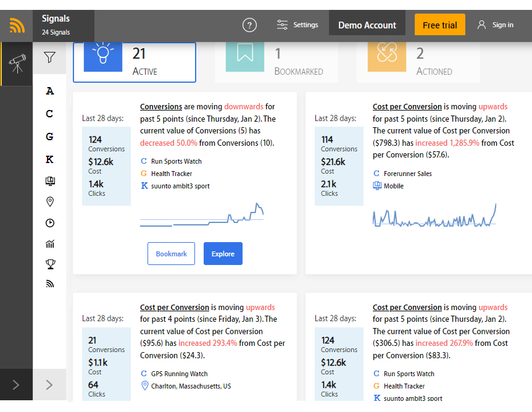Click 'increased 267.9%' red text
Viewport: 532px width, 412px height.
(444, 343)
